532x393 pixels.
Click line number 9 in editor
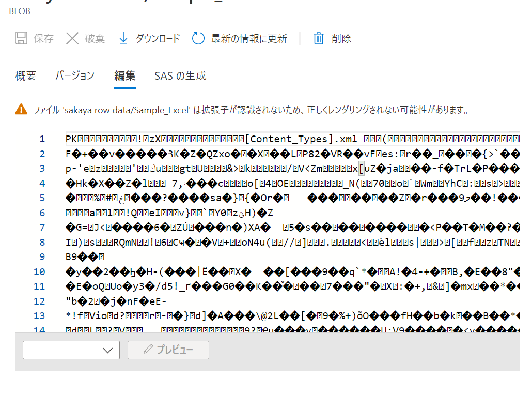coord(42,257)
